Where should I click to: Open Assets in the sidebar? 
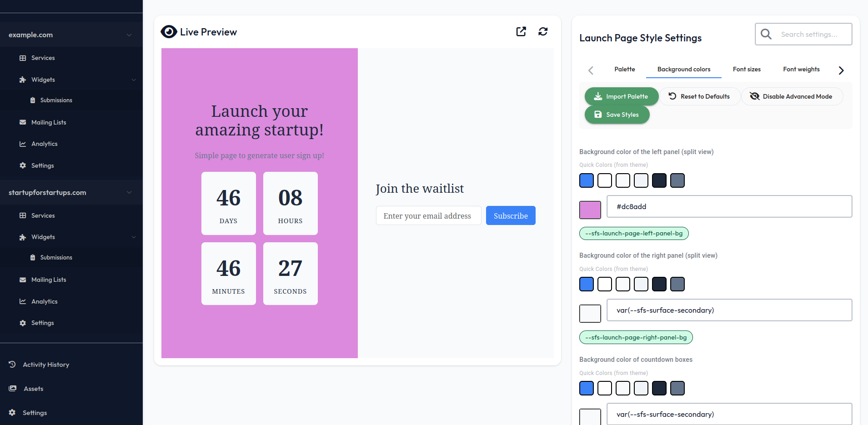tap(33, 389)
